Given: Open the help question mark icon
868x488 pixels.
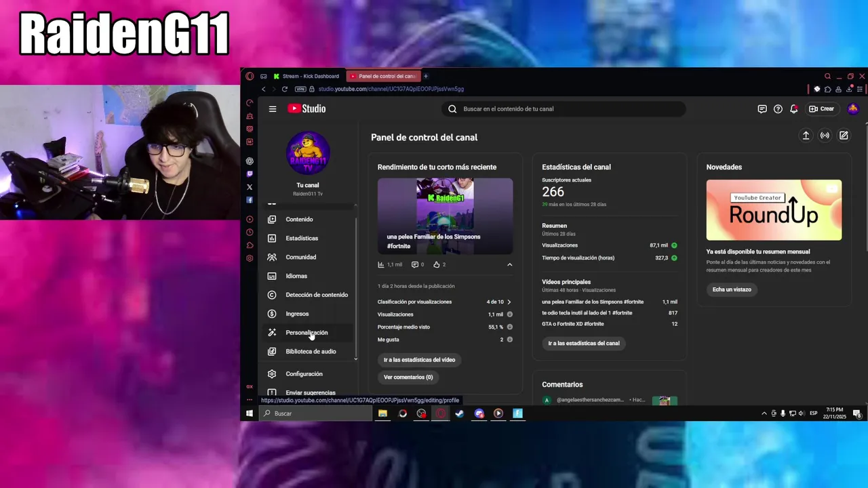Looking at the screenshot, I should tap(778, 108).
